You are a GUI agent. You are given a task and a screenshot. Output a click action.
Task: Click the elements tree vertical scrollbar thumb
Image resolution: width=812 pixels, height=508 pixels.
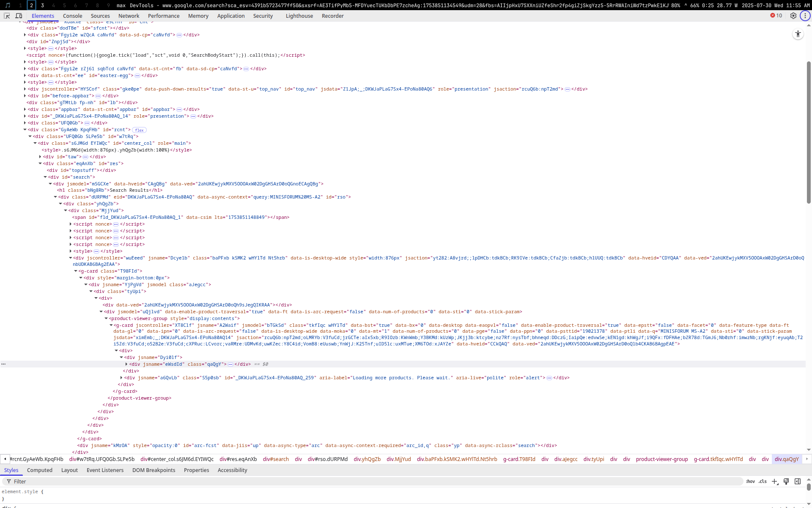pyautogui.click(x=809, y=132)
